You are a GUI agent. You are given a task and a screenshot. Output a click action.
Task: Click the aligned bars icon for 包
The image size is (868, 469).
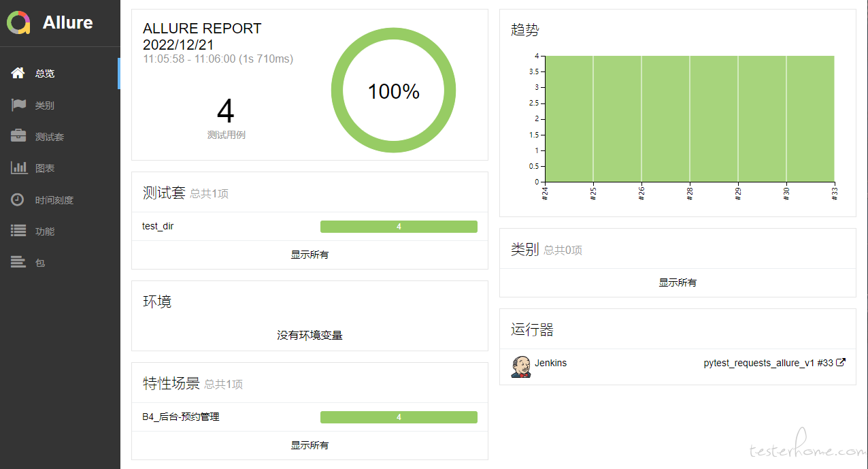[18, 262]
